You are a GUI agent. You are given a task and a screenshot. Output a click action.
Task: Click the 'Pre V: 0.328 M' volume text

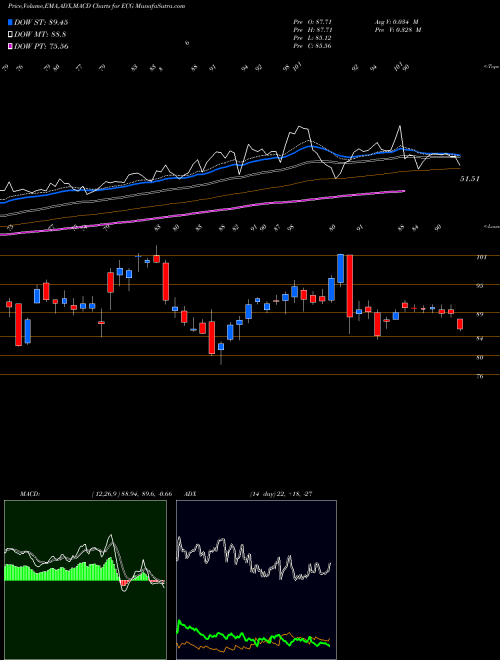398,30
